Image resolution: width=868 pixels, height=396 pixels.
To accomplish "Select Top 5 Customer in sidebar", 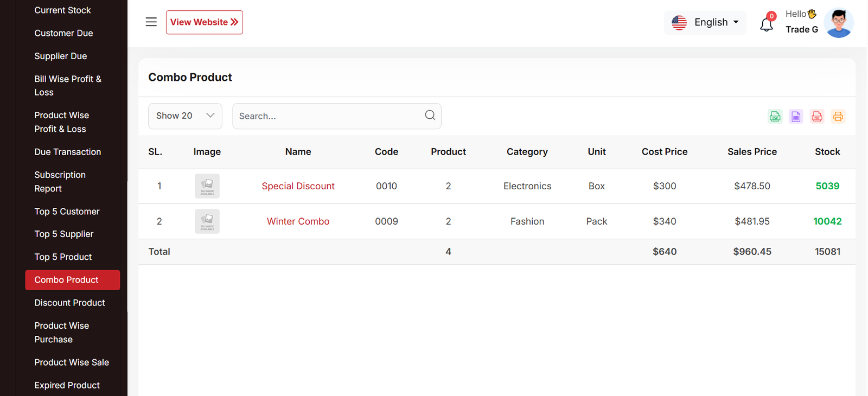I will click(67, 212).
